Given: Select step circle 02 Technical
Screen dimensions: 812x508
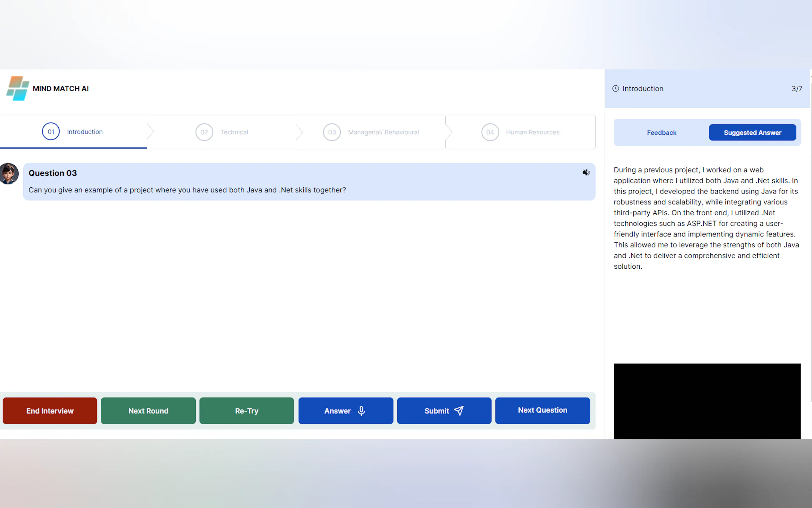Looking at the screenshot, I should pos(204,132).
